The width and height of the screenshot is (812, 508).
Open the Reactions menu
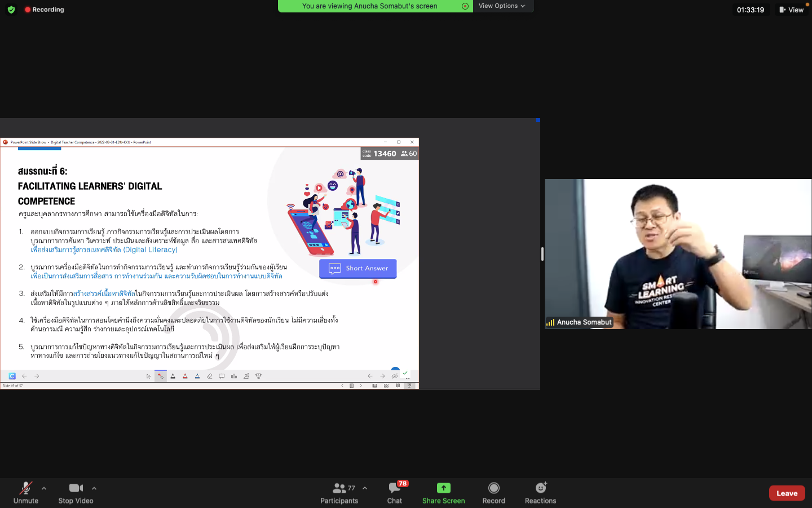coord(540,492)
